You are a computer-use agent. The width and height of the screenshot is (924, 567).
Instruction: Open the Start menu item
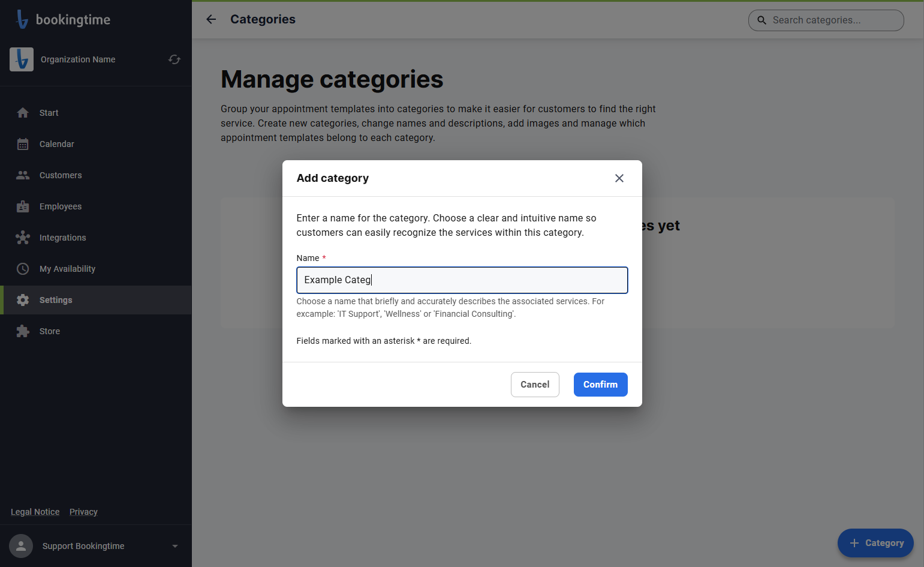point(96,113)
